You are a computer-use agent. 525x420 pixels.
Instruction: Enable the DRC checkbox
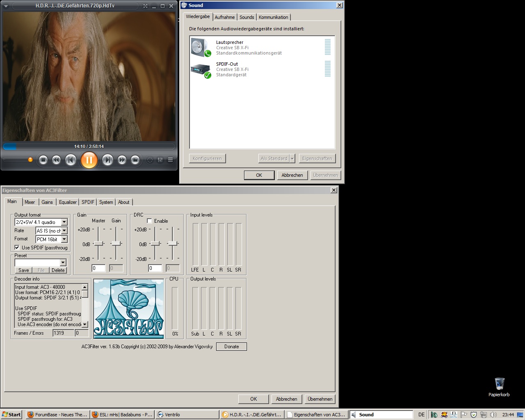[149, 221]
